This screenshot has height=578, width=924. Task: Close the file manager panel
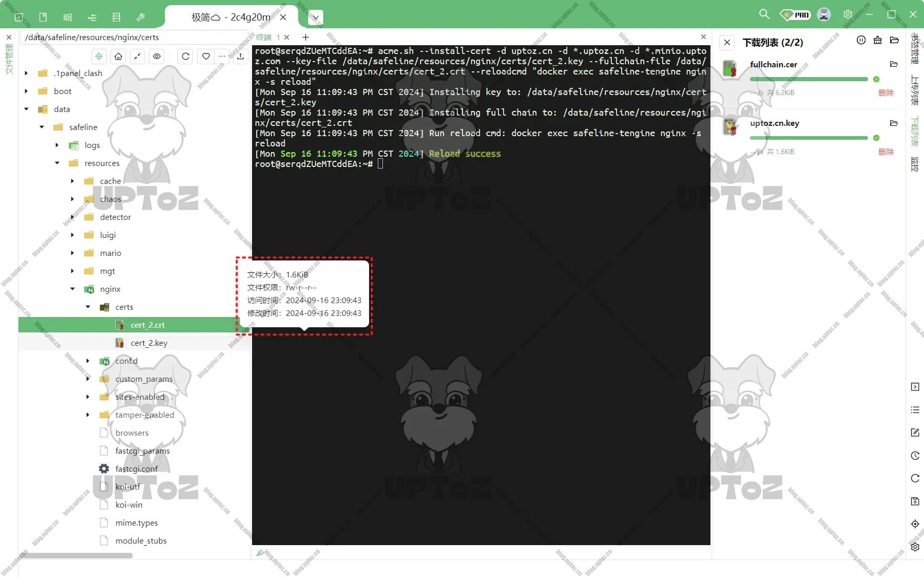(x=9, y=37)
